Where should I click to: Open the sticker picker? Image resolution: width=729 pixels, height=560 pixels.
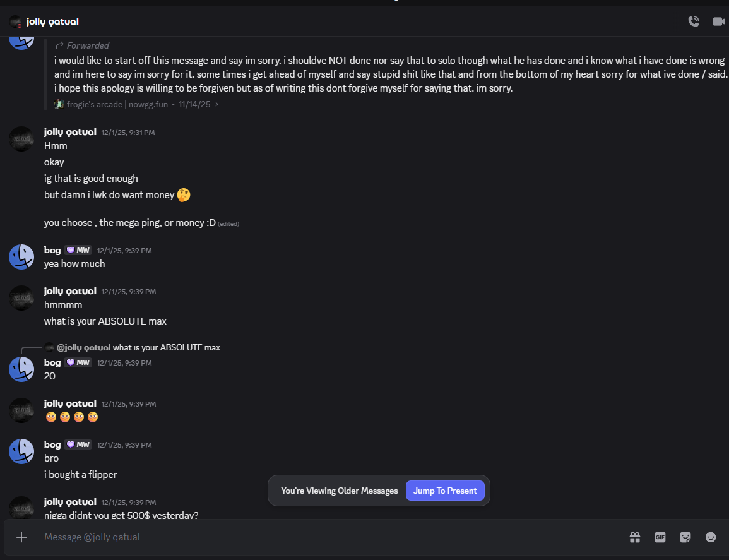[x=685, y=537]
